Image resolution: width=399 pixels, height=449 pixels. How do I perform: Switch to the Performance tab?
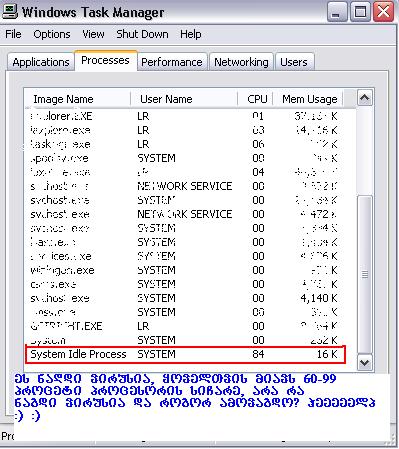point(172,62)
